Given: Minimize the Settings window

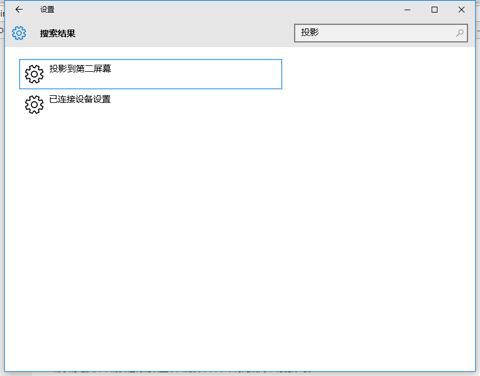Looking at the screenshot, I should [407, 10].
